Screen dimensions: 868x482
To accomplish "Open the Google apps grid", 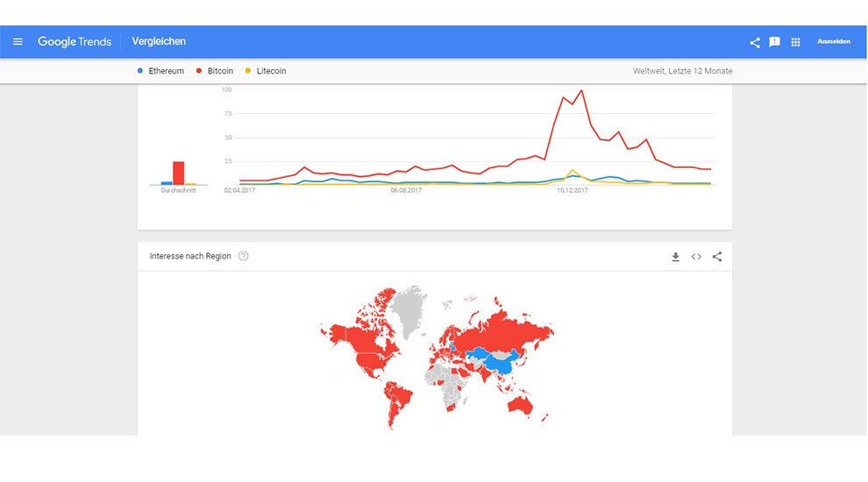I will pos(796,42).
